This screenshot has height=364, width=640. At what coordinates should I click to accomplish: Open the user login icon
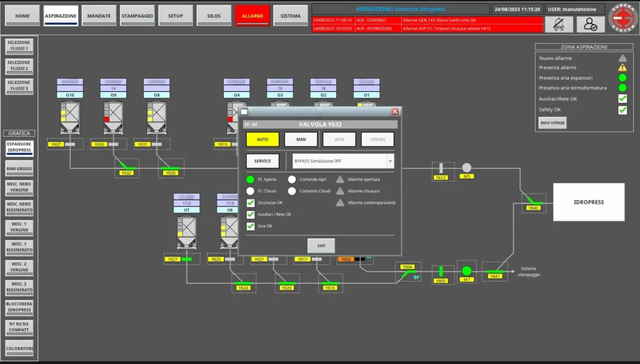pos(590,24)
